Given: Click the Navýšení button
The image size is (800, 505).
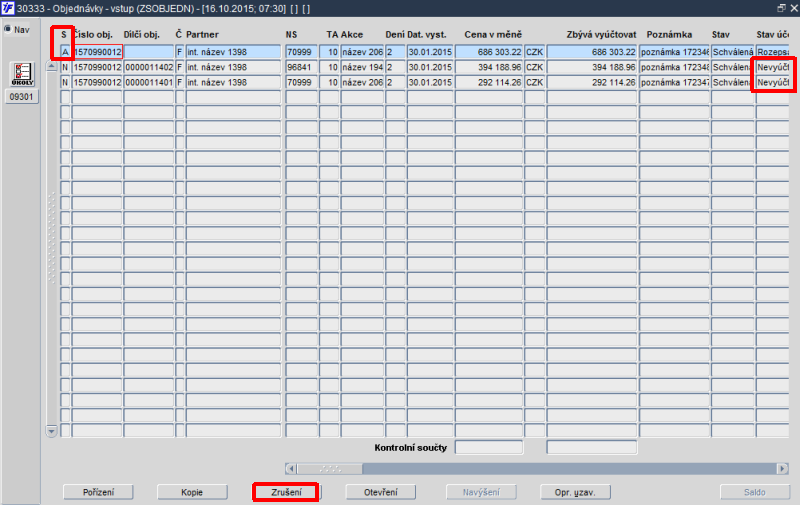Looking at the screenshot, I should (x=481, y=492).
